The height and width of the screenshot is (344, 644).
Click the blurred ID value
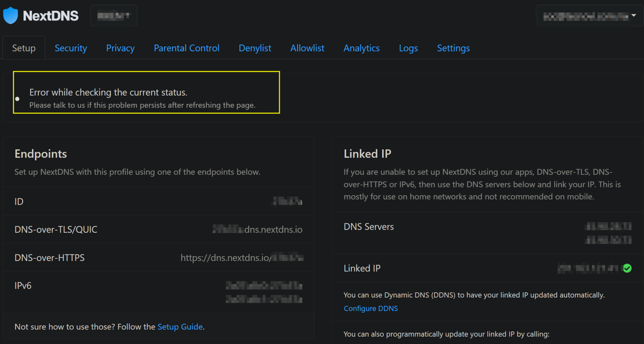287,201
